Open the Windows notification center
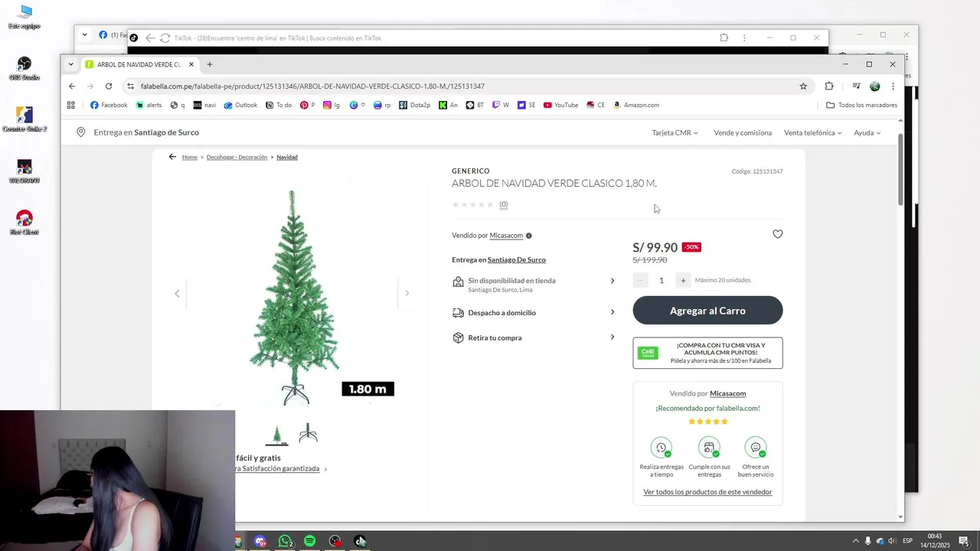 (964, 541)
